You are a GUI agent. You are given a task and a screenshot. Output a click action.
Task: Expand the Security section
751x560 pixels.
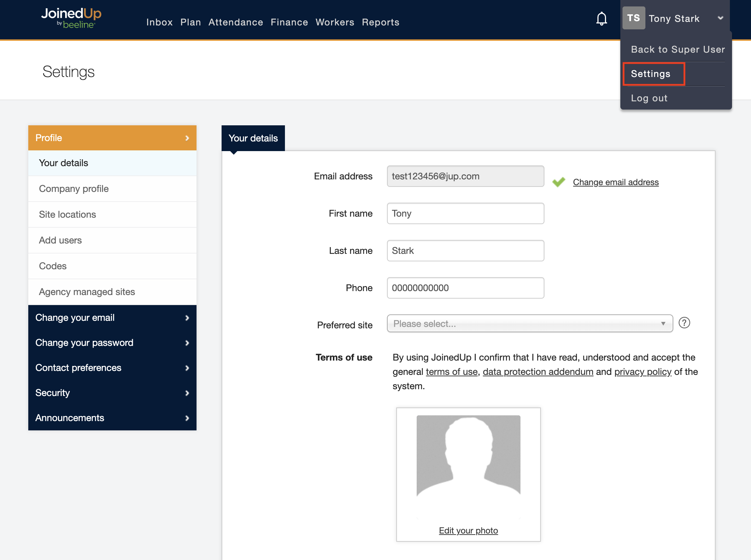(x=112, y=393)
